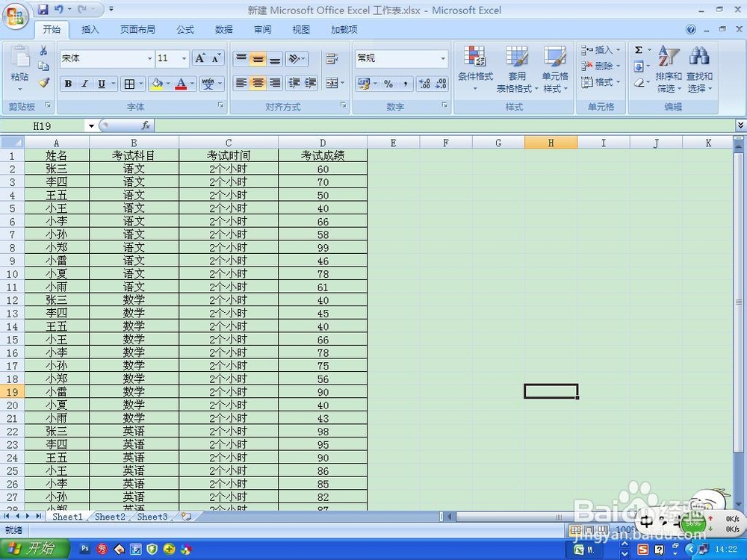Click the Windows 开始 start button
Screen dimensions: 747x560
[34, 549]
